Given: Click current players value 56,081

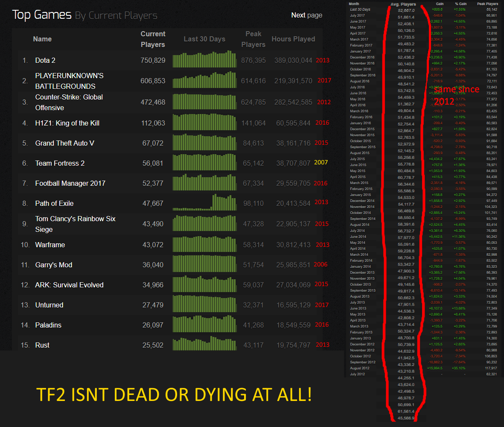Looking at the screenshot, I should pyautogui.click(x=153, y=164).
